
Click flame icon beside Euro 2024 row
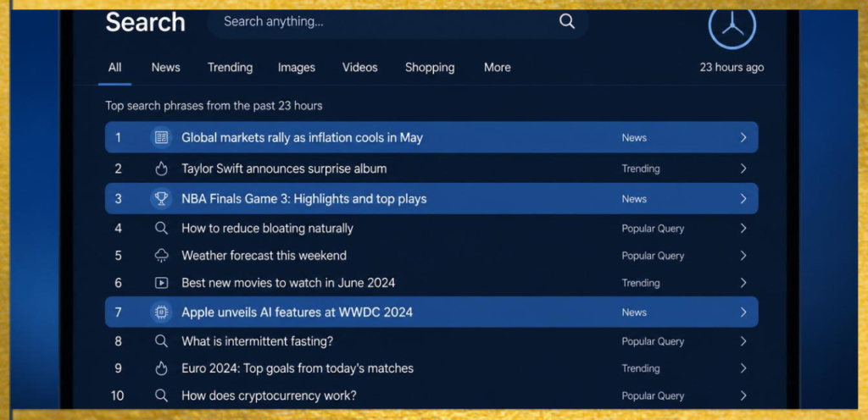[x=161, y=368]
